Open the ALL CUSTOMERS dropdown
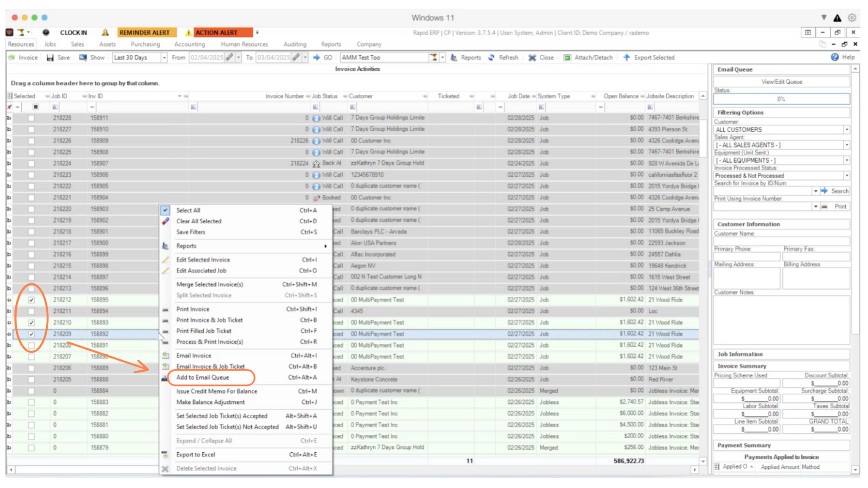This screenshot has height=488, width=868. click(x=846, y=130)
